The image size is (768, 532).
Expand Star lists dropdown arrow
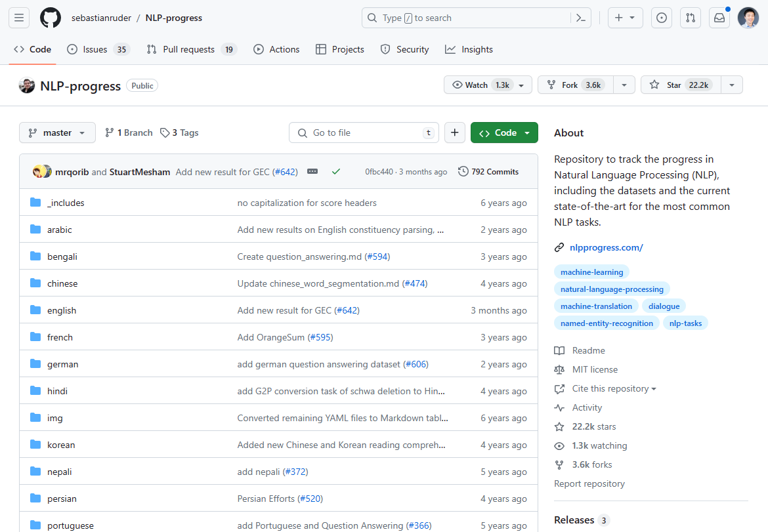[732, 85]
